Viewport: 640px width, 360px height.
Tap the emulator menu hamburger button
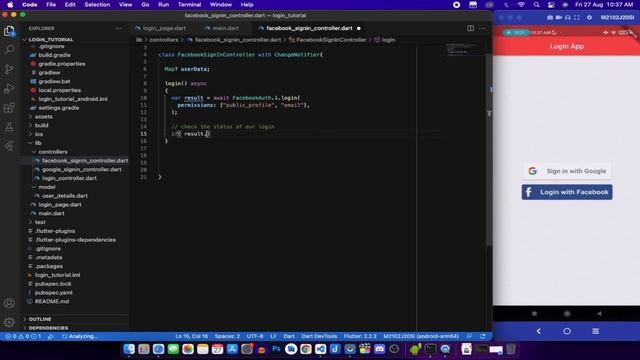pyautogui.click(x=596, y=331)
